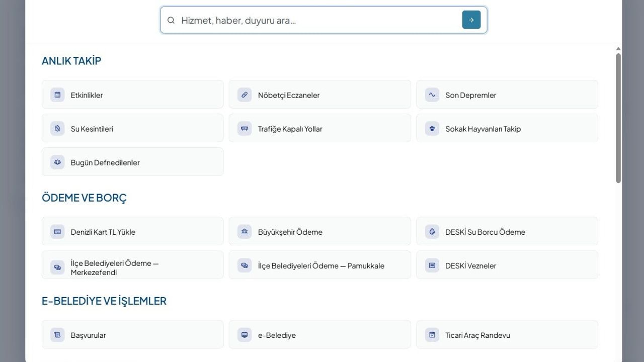This screenshot has height=362, width=644.
Task: Open Bugün Defnedilenler
Action: (133, 162)
